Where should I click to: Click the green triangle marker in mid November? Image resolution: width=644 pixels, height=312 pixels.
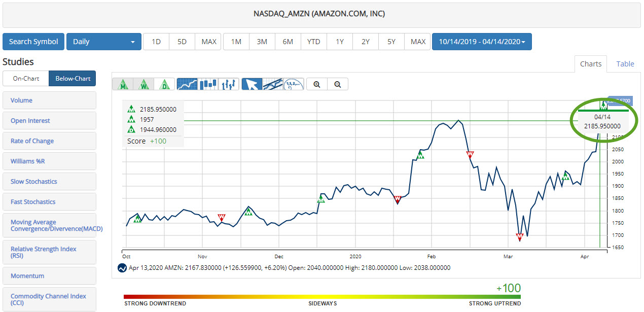(x=248, y=212)
